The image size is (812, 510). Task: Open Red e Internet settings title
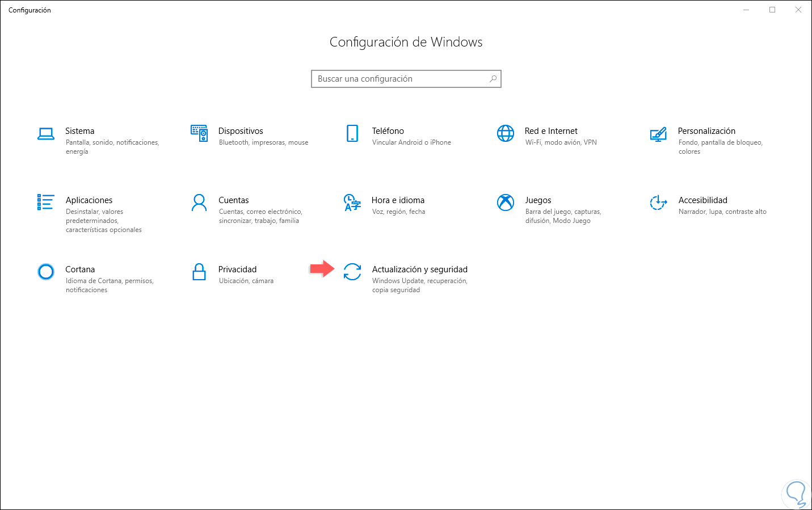(551, 131)
